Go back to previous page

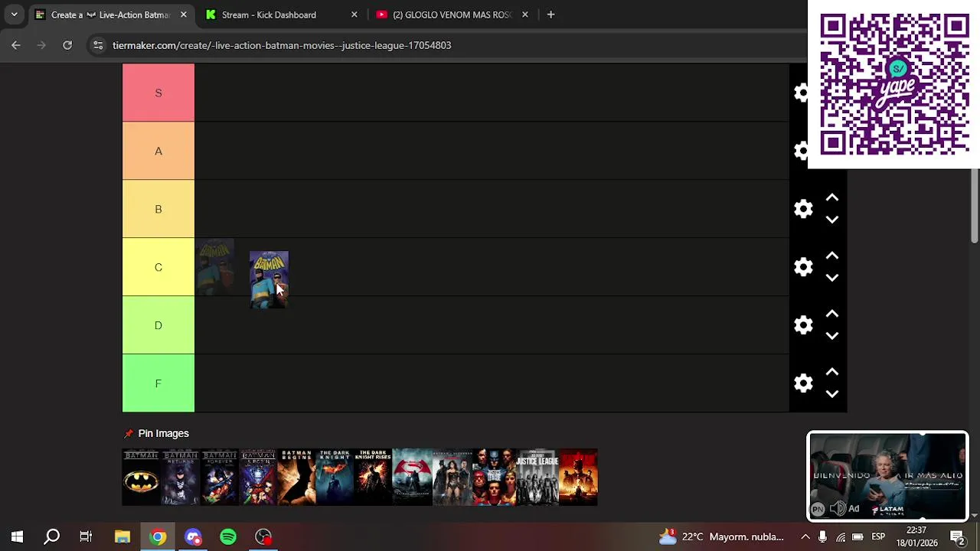[x=16, y=45]
